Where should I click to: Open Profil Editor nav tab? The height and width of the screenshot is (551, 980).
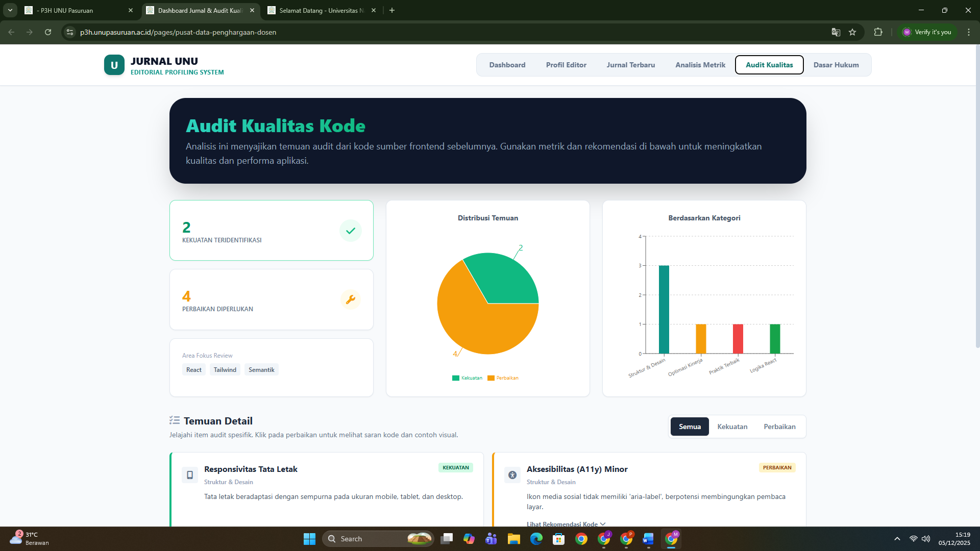point(566,65)
